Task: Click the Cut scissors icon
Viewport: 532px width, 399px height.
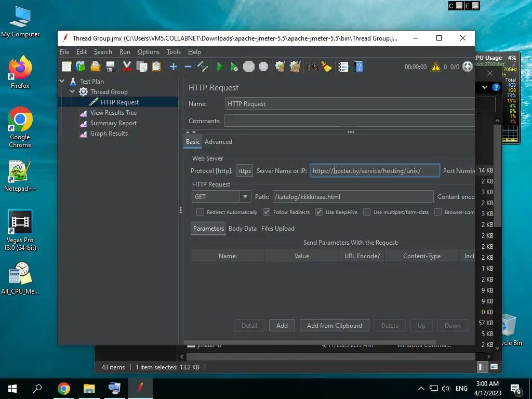Action: pos(127,66)
